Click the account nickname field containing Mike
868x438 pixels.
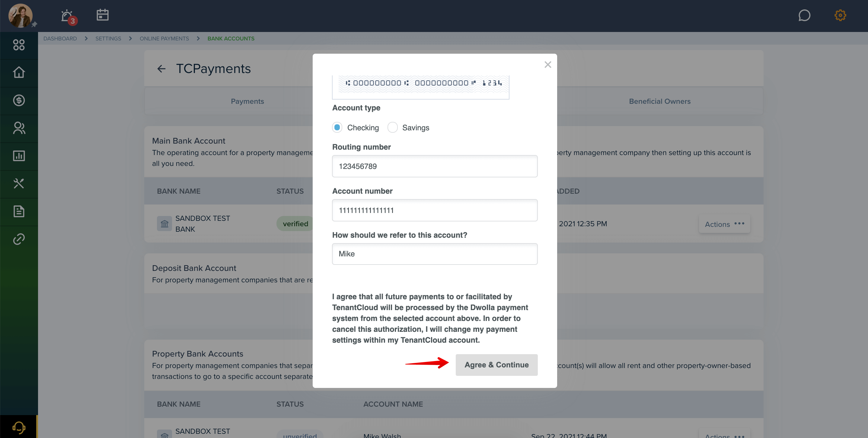pyautogui.click(x=435, y=254)
